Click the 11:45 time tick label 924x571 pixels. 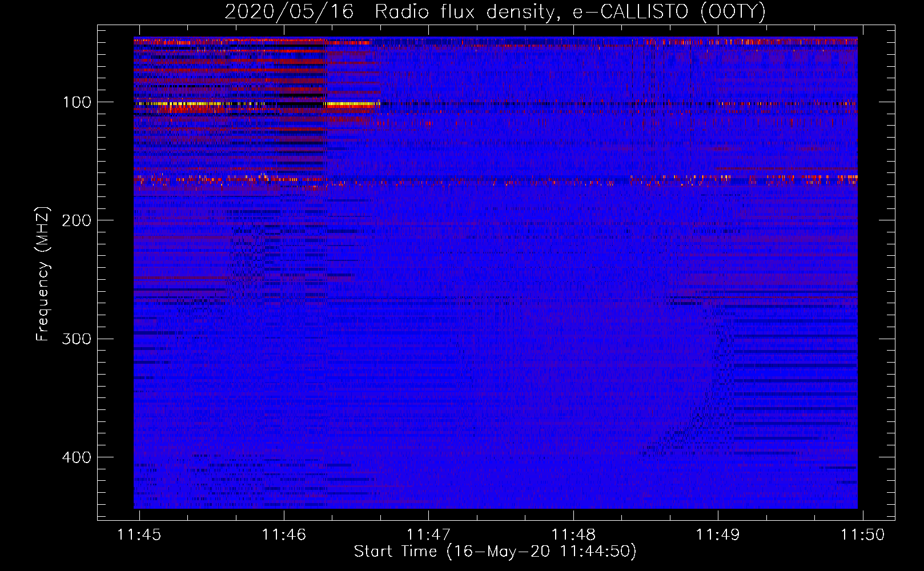coord(139,534)
